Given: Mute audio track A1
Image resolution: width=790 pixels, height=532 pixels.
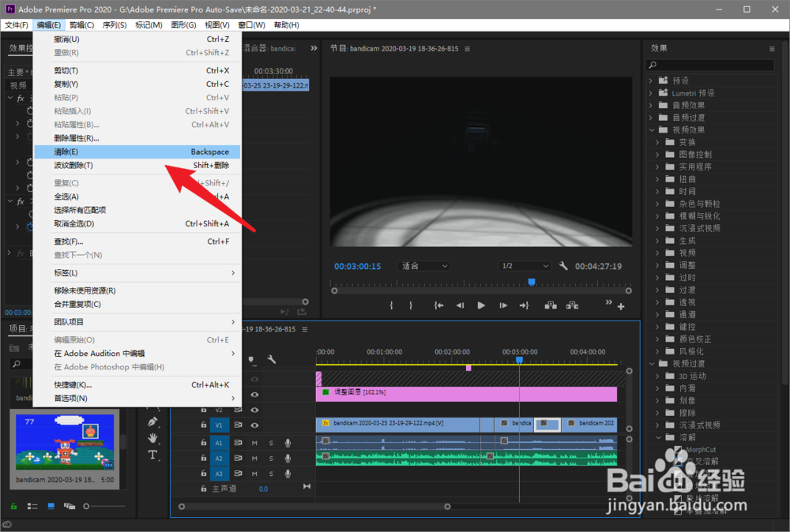Looking at the screenshot, I should pos(254,443).
